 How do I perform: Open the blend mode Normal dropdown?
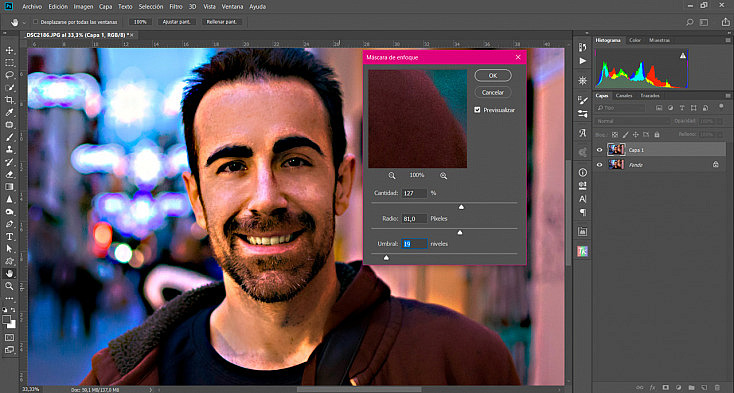point(632,121)
